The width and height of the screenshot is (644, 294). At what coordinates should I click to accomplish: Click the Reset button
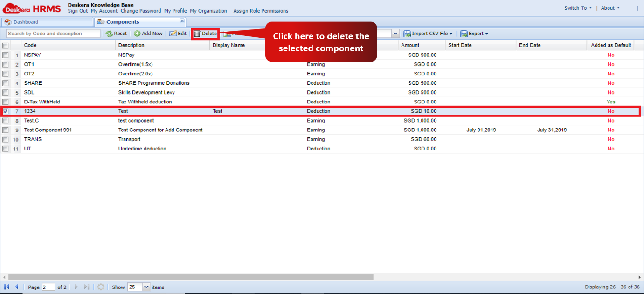click(116, 34)
